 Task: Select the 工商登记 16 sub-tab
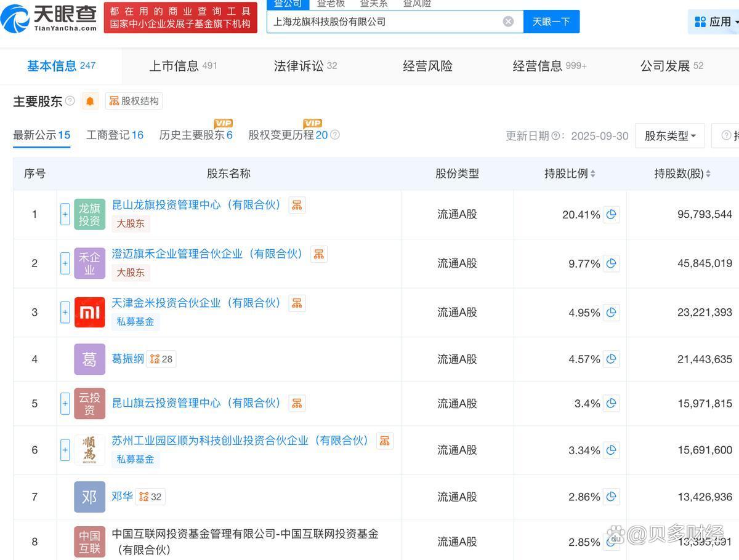pos(115,135)
